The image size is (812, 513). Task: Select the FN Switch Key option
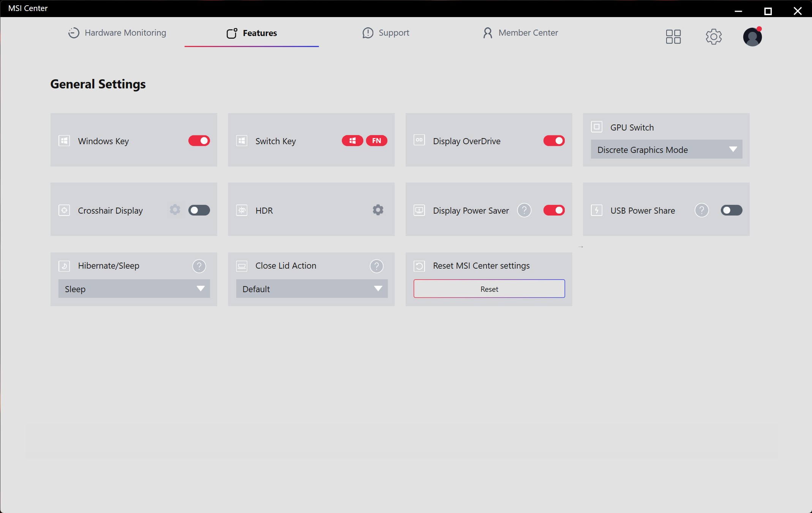click(x=376, y=141)
